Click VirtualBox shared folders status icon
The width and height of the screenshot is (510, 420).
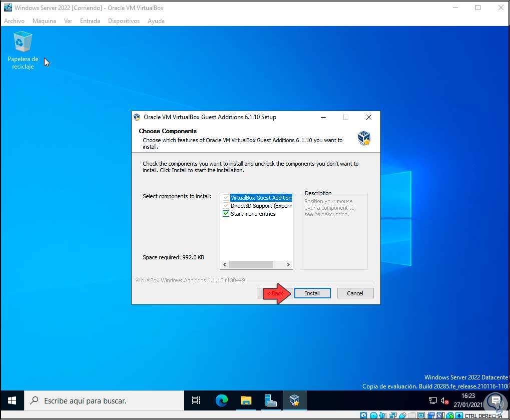(411, 415)
